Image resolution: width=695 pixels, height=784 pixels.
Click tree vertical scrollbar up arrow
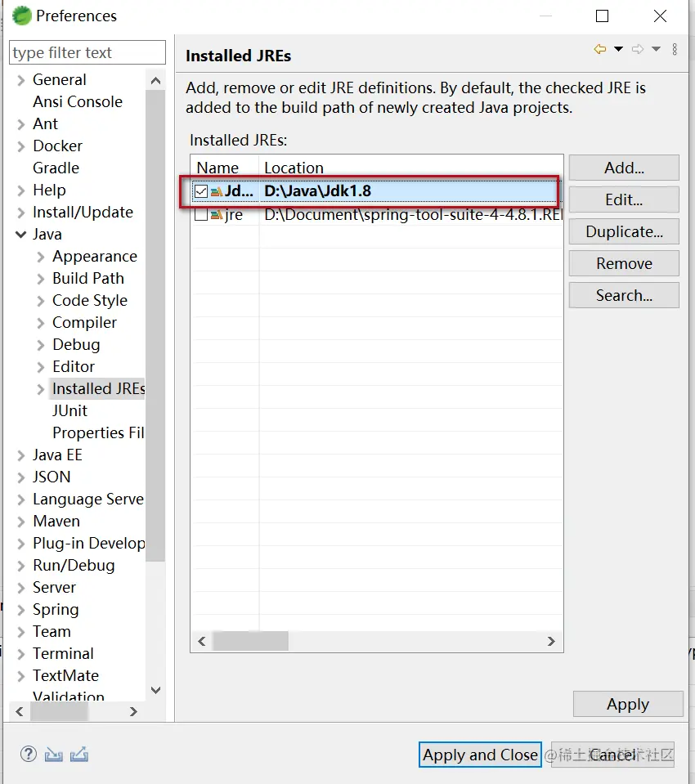point(155,80)
